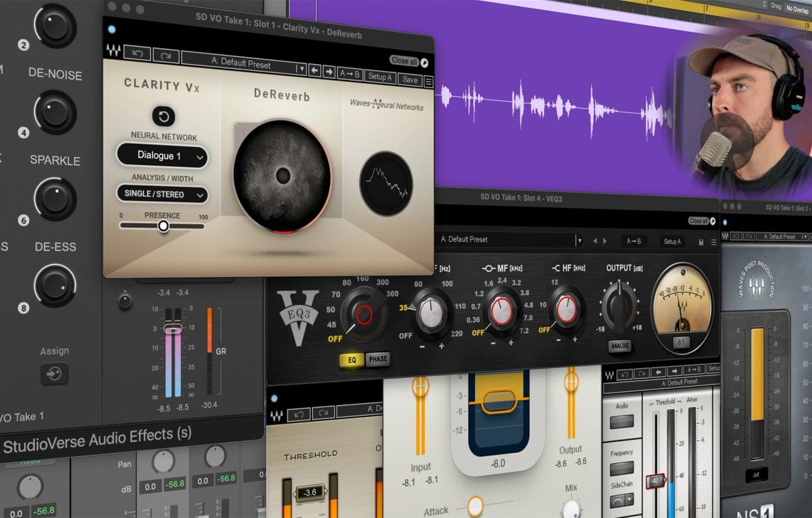Click the VEQ3 MF frequency knob
This screenshot has width=812, height=518.
coord(501,311)
